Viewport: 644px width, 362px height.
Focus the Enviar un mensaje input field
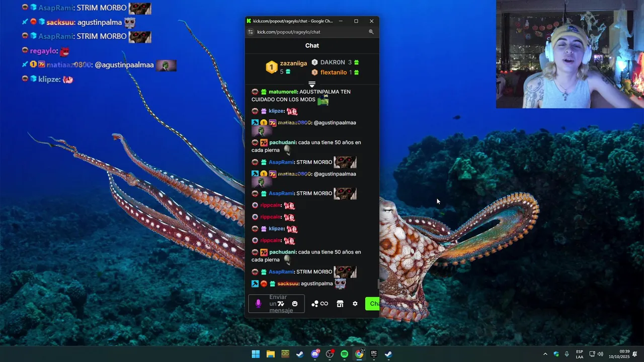[276, 304]
